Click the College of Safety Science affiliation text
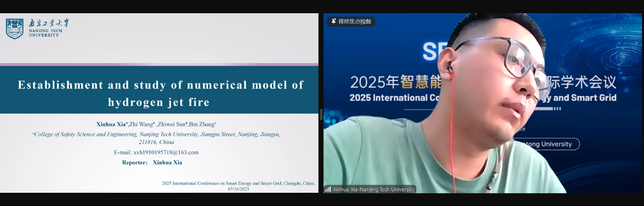This screenshot has height=206, width=644. 156,138
